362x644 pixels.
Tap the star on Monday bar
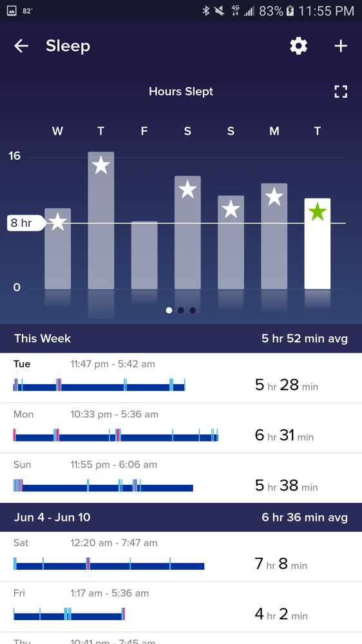[274, 197]
